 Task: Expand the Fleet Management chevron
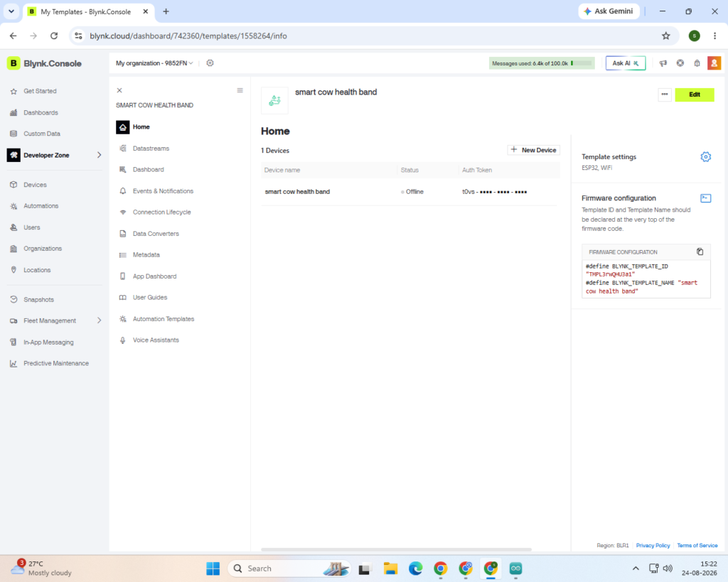[99, 320]
